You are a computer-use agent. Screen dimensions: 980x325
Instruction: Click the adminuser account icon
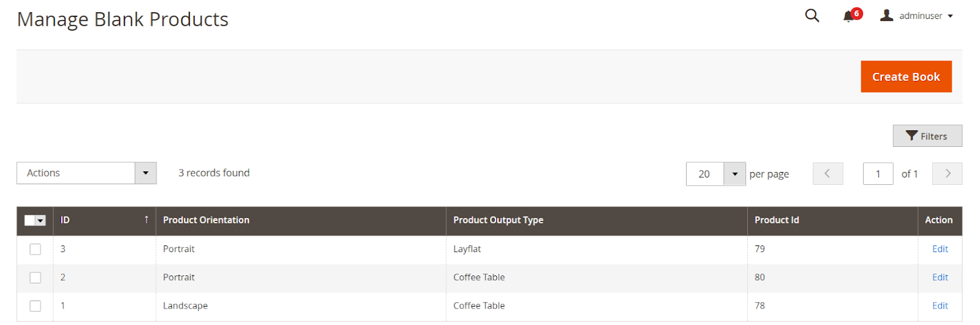click(x=886, y=15)
